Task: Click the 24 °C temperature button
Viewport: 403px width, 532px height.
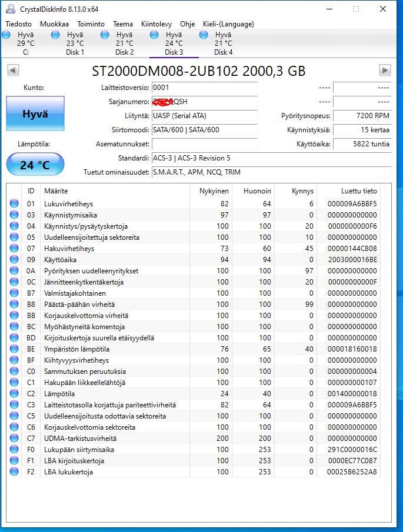Action: [x=35, y=165]
